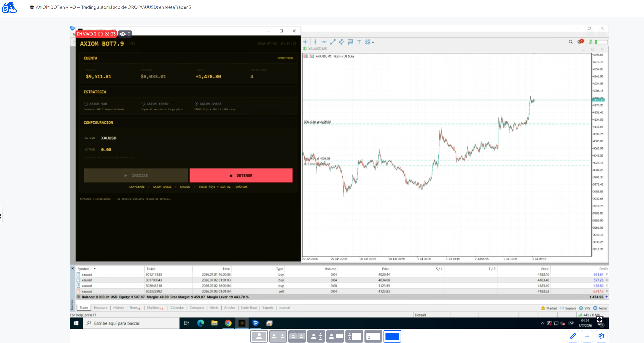The width and height of the screenshot is (644, 343).
Task: Select the position row with ticket 302322992
Action: [x=342, y=292]
